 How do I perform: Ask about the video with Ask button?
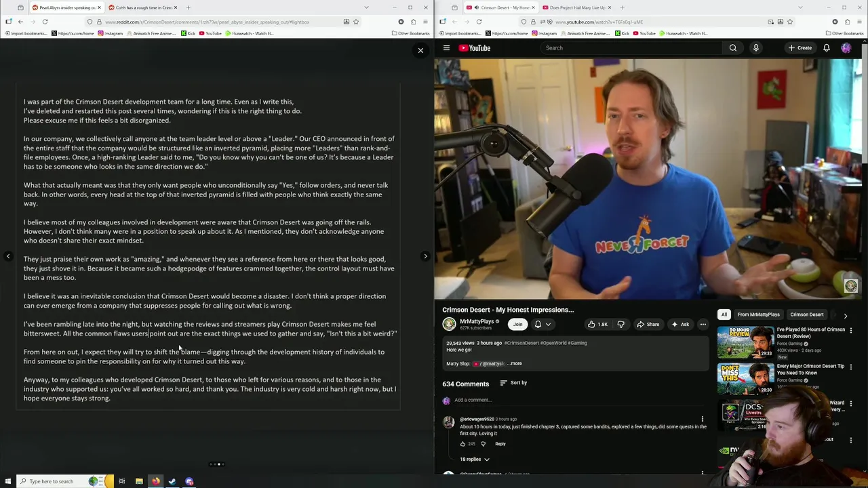tap(680, 324)
